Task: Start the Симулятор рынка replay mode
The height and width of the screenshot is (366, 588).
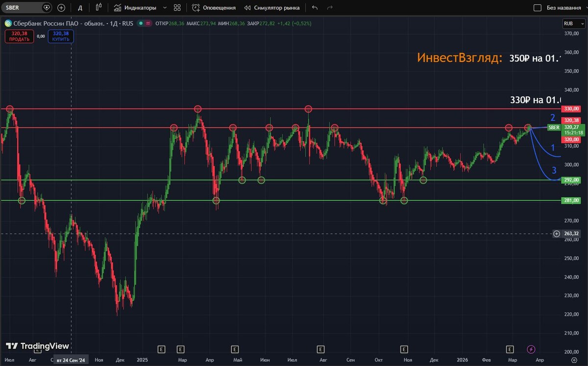Action: 271,8
